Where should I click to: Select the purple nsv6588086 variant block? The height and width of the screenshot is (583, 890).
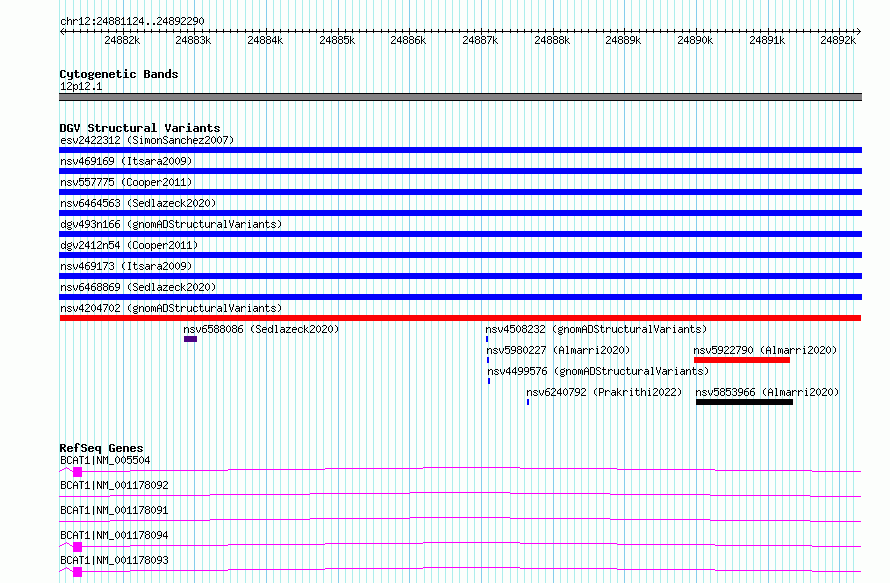190,339
